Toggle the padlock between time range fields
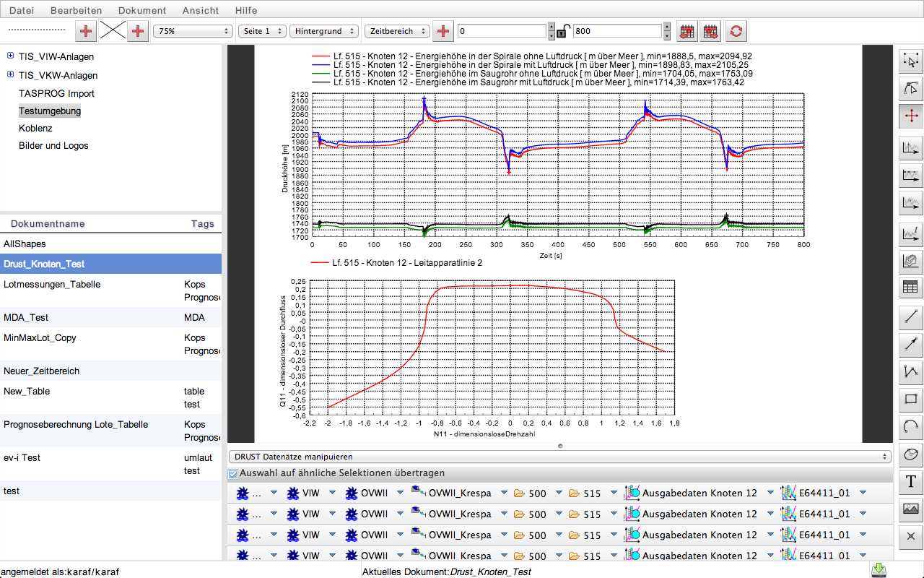The image size is (924, 578). tap(562, 31)
